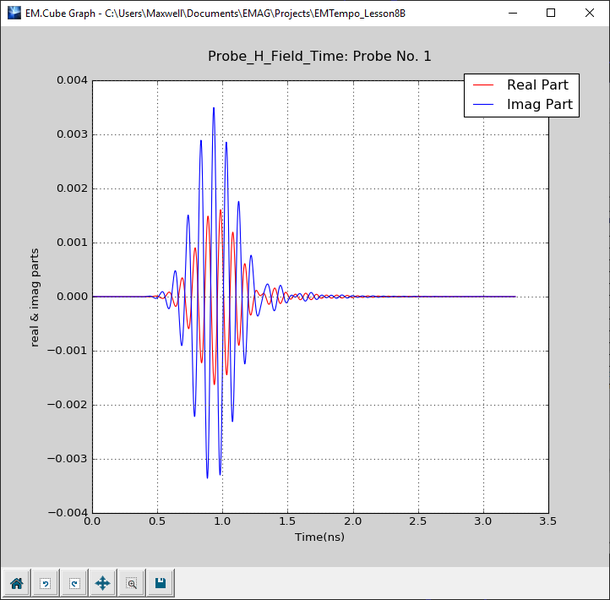Go forward to the next view
Image resolution: width=610 pixels, height=600 pixels.
pyautogui.click(x=73, y=582)
